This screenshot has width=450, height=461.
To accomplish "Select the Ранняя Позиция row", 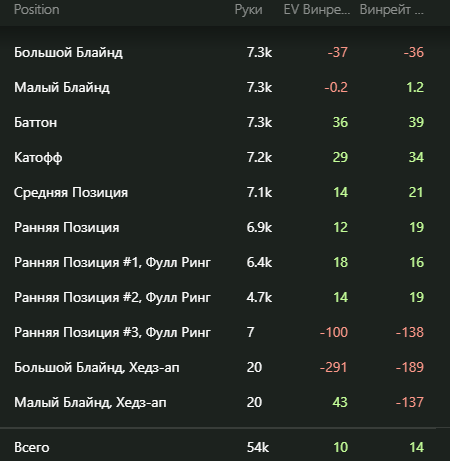I will point(225,227).
